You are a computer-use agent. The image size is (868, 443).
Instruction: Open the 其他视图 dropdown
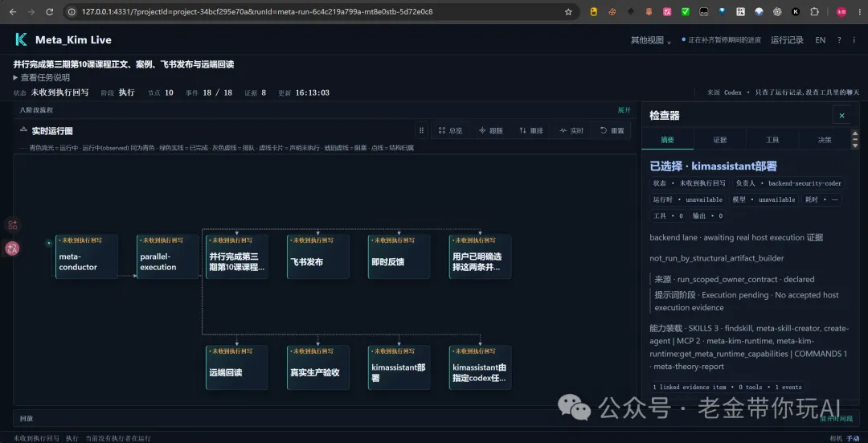click(x=651, y=40)
